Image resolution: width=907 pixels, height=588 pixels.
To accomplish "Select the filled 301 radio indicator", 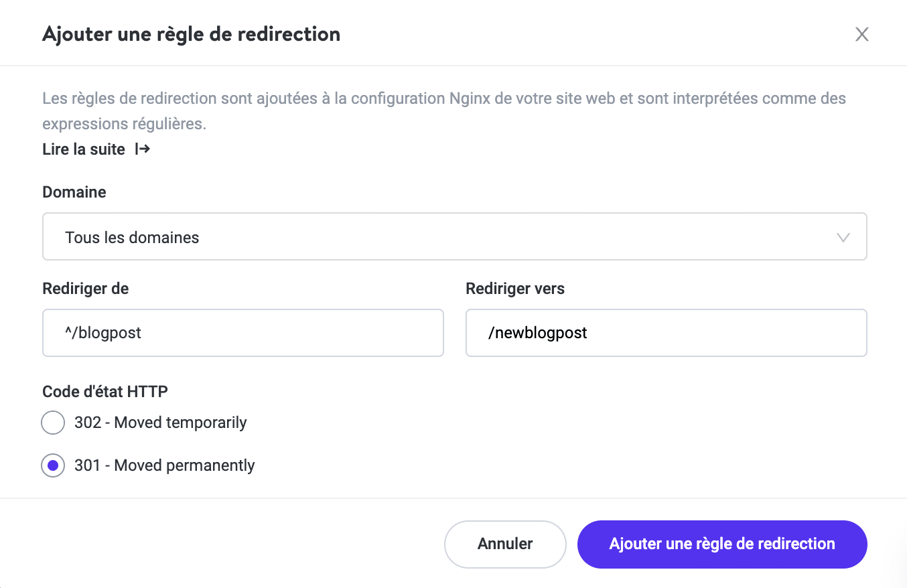I will tap(53, 465).
